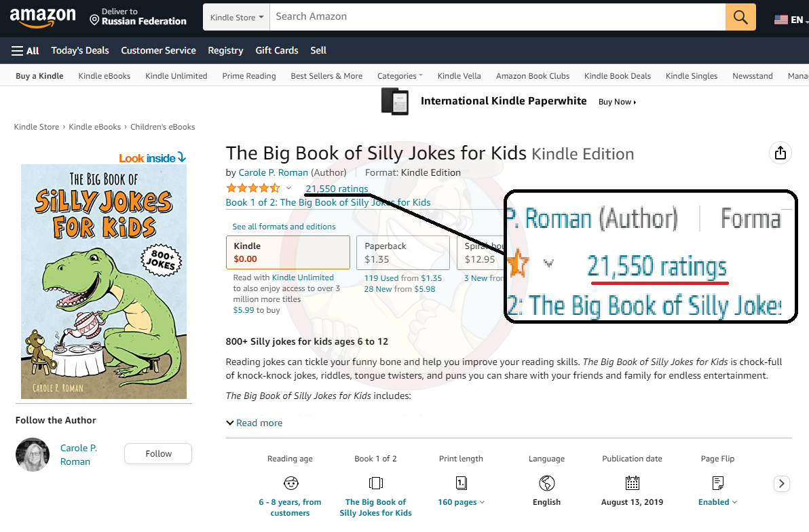The image size is (809, 532).
Task: Click the Print length page icon
Action: pos(461,483)
